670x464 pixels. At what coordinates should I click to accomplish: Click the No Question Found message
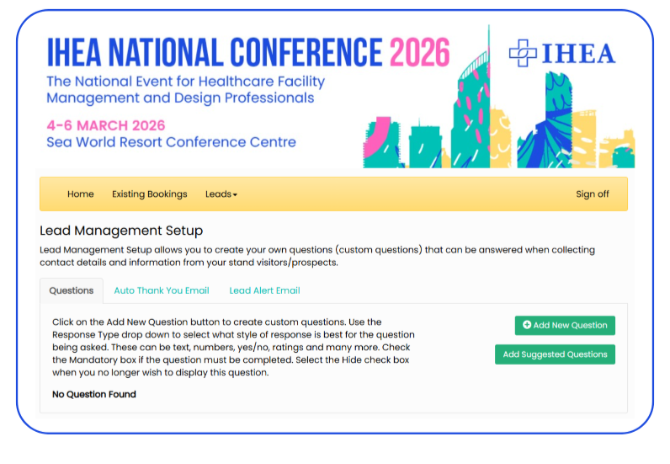click(94, 394)
